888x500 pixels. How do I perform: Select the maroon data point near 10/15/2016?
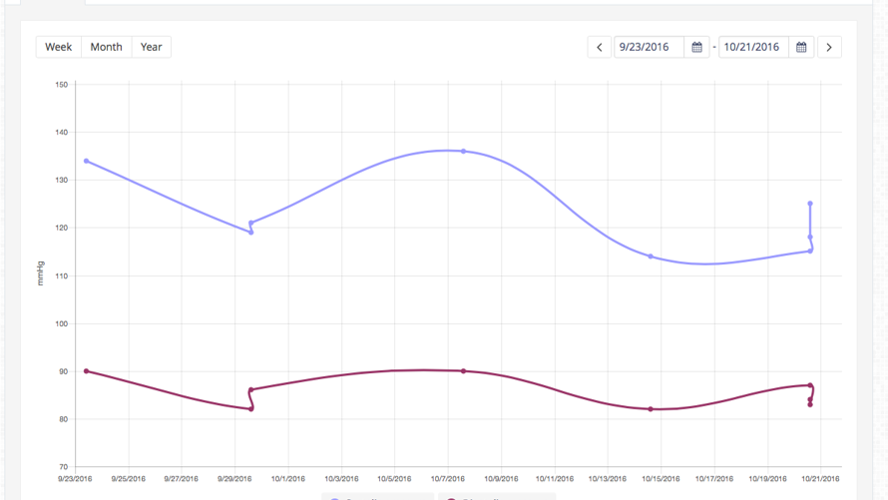tap(650, 409)
